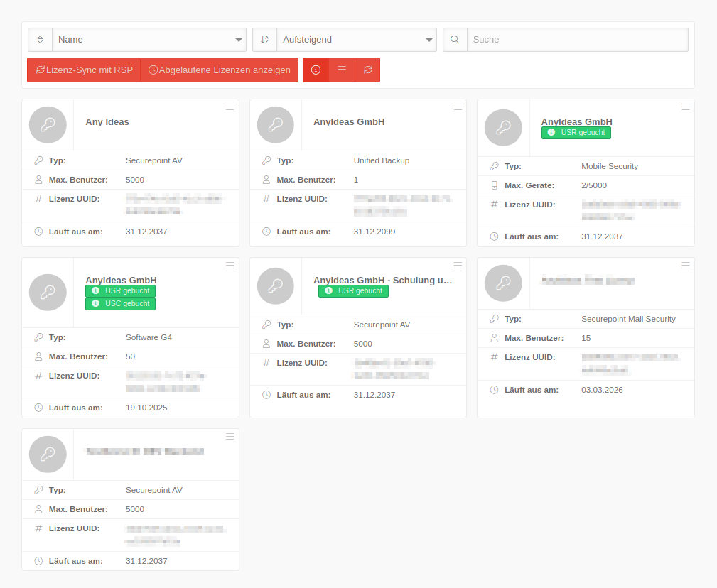
Task: Open hamburger menu on Mobile Security card
Action: 685,107
